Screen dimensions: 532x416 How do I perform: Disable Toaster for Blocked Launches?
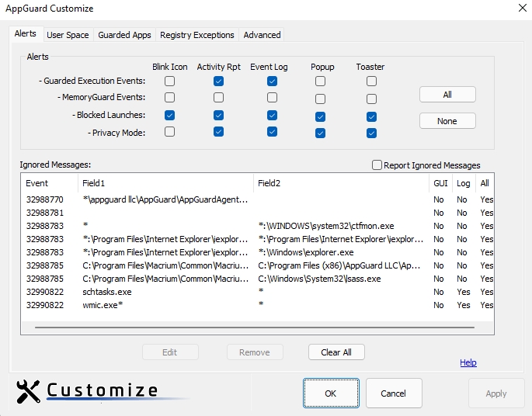(371, 117)
